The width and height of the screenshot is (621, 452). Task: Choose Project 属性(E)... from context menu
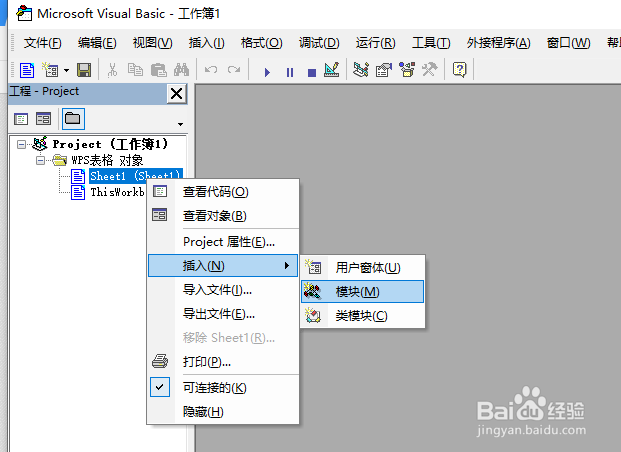point(223,242)
